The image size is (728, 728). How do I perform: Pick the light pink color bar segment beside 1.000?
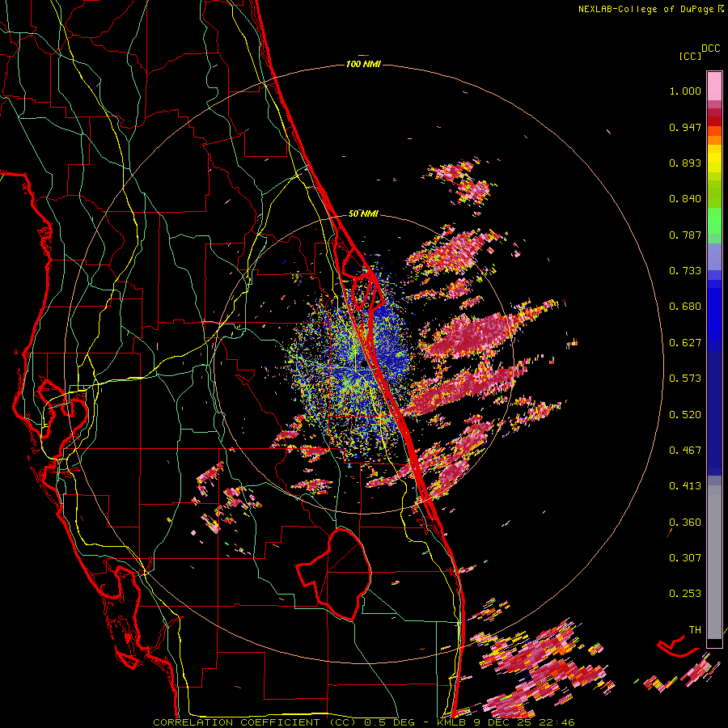(714, 86)
